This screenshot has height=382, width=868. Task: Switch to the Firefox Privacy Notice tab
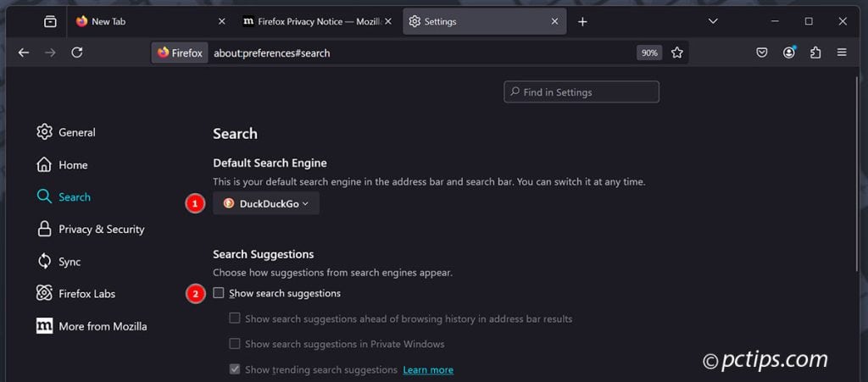tap(310, 21)
